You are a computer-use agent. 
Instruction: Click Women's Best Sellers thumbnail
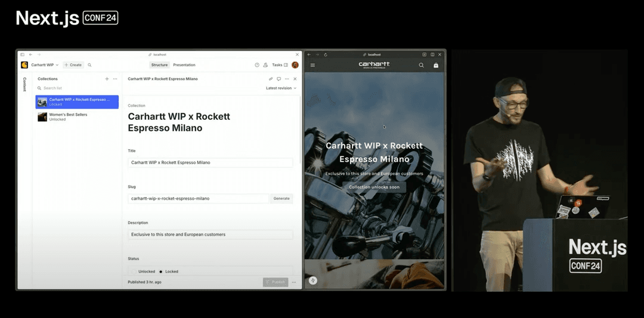42,117
